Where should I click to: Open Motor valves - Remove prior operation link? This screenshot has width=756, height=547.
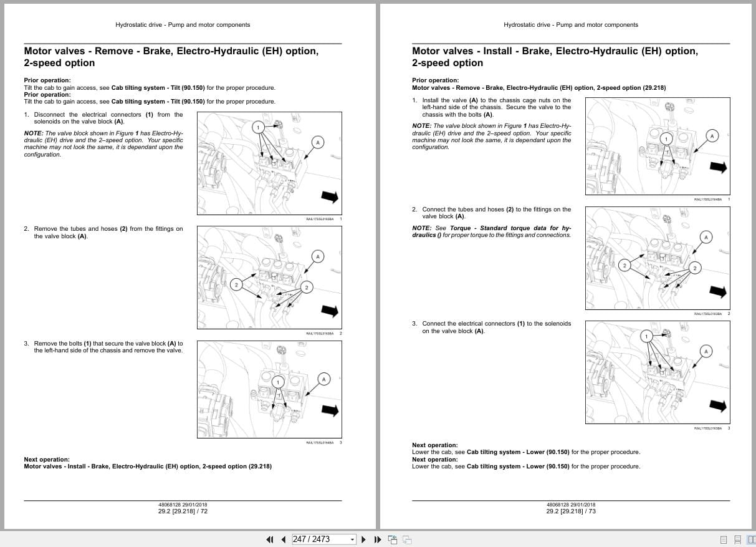pos(539,87)
